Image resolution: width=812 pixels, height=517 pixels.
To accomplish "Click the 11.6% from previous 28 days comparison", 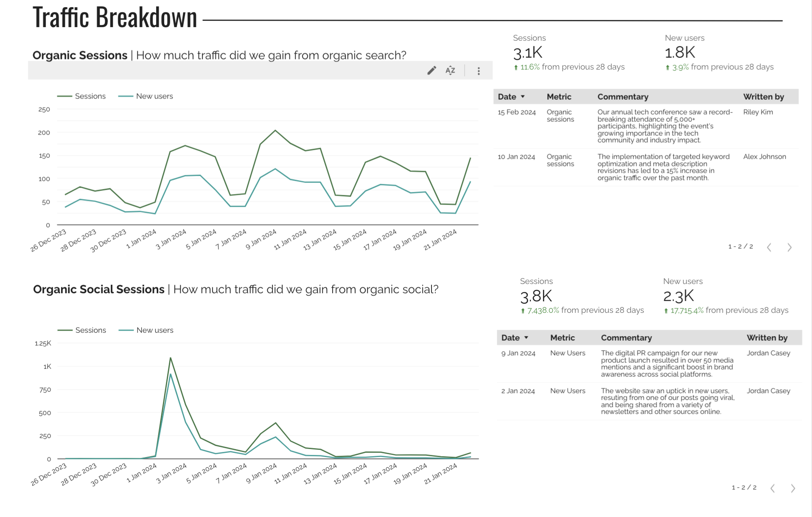I will (569, 67).
